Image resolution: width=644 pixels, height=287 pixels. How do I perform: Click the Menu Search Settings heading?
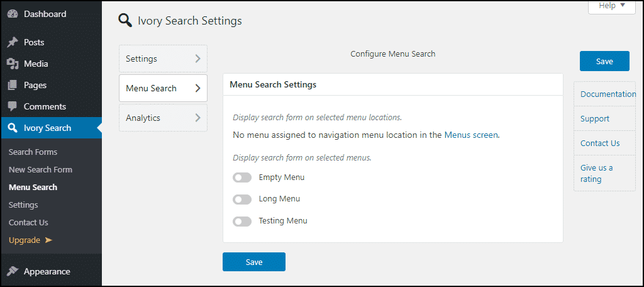[273, 85]
